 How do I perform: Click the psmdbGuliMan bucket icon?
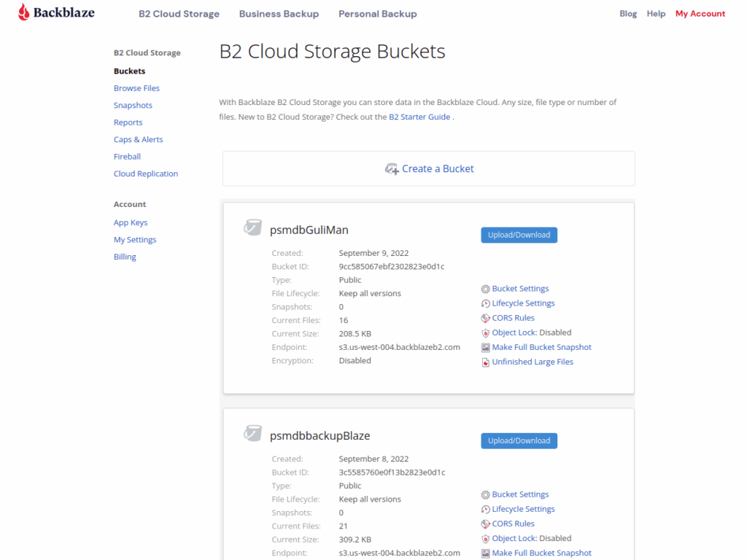tap(252, 228)
